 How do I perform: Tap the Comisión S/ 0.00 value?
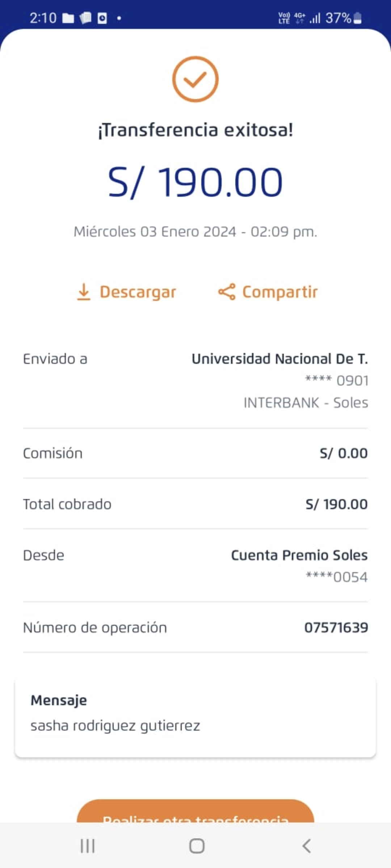coord(343,453)
